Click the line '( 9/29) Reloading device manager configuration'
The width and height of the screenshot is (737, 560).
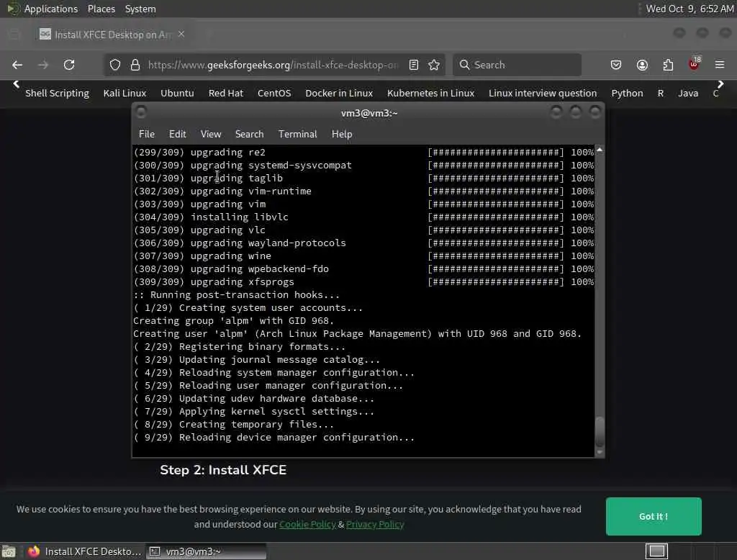click(x=274, y=438)
